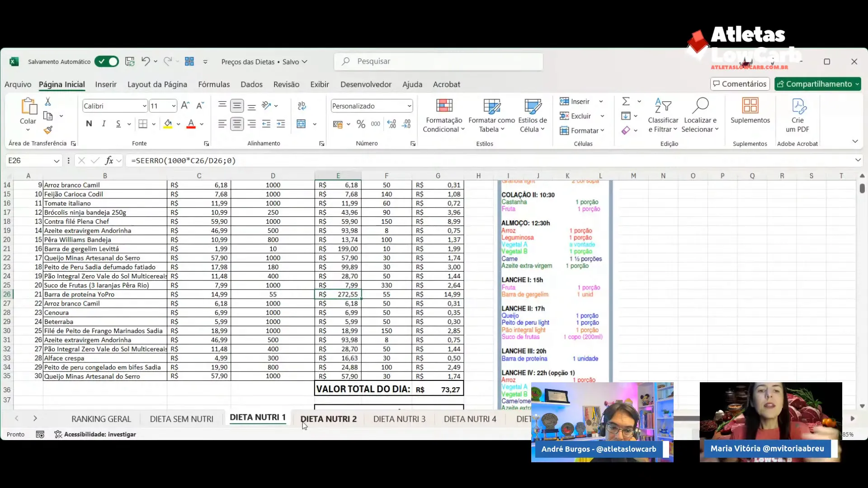868x488 pixels.
Task: Click the Merge and Center icon
Action: [x=301, y=124]
